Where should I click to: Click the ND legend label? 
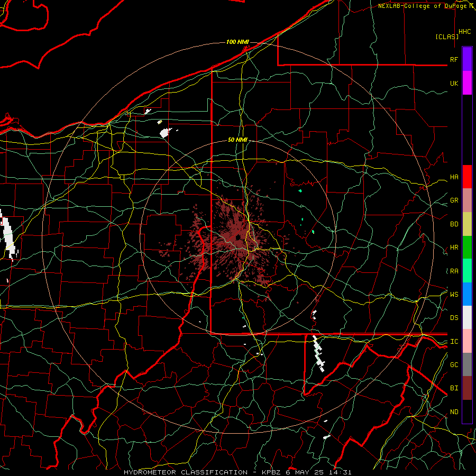[454, 412]
